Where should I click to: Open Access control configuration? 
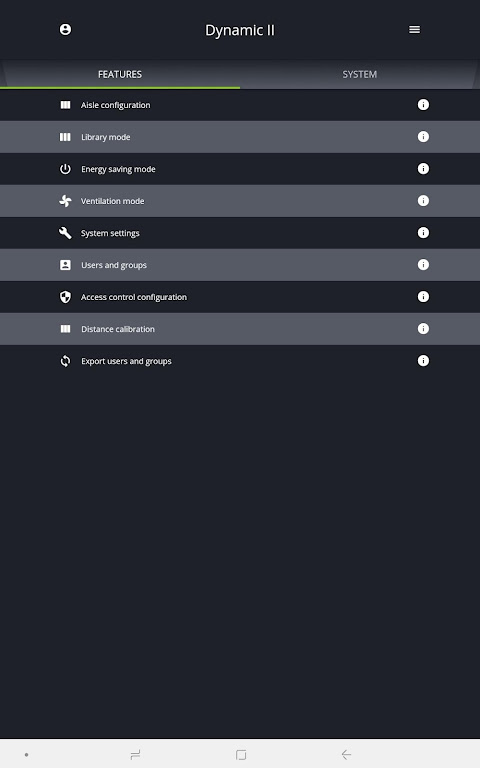(x=240, y=297)
